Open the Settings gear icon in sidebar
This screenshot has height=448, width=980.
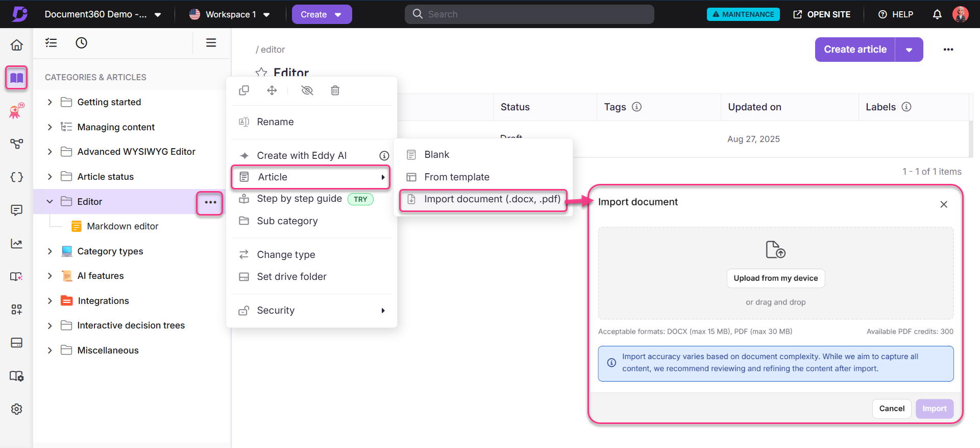tap(16, 409)
